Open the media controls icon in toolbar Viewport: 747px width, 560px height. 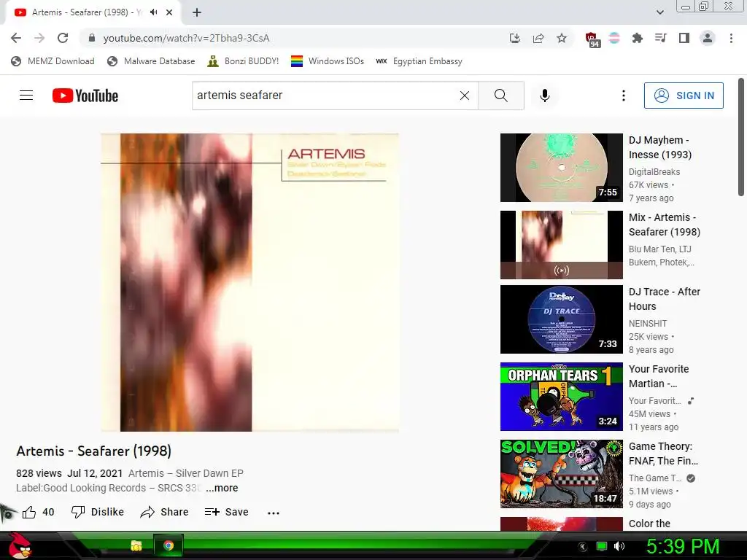[x=661, y=38]
